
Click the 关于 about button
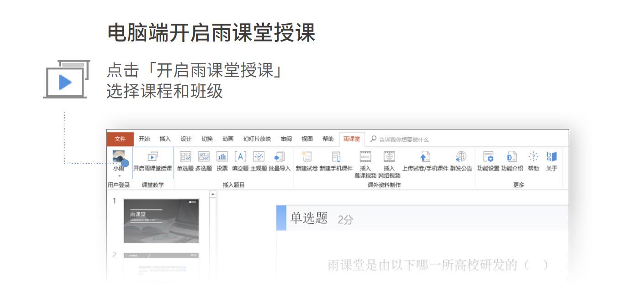(552, 161)
